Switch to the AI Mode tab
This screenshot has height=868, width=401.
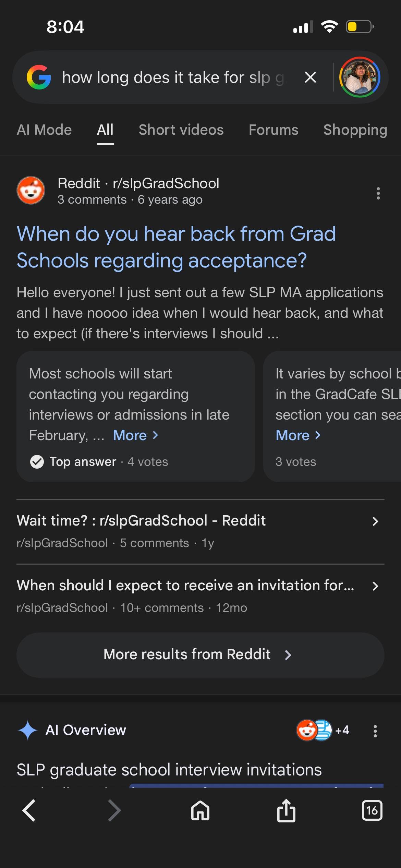(x=44, y=130)
